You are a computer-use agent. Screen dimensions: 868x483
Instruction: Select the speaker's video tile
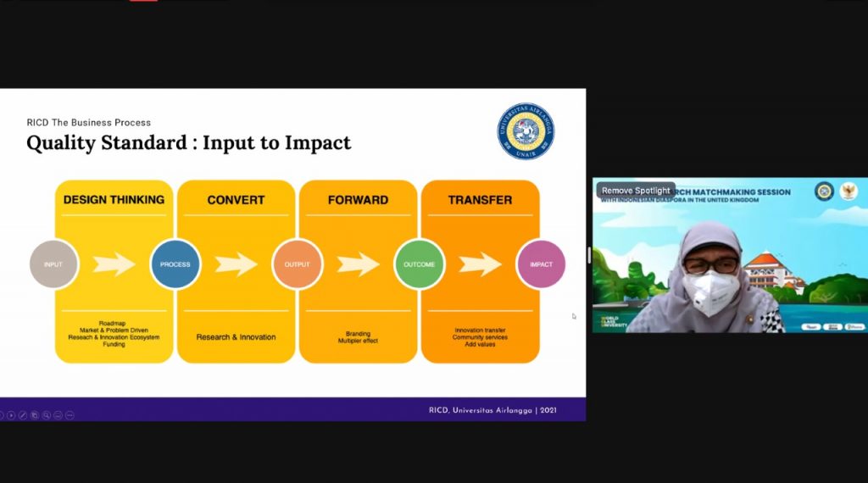point(729,271)
